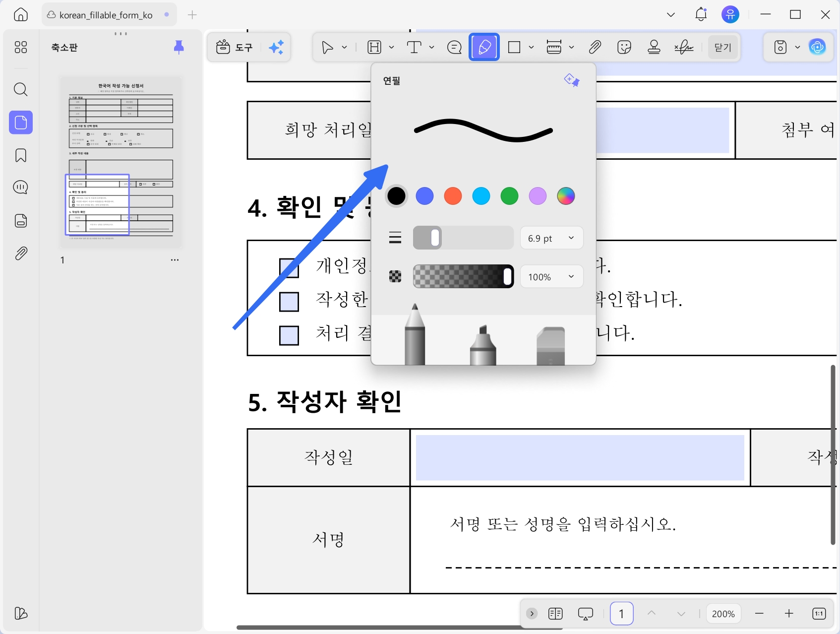Open the 도구 tools menu
The height and width of the screenshot is (634, 840).
tap(234, 47)
